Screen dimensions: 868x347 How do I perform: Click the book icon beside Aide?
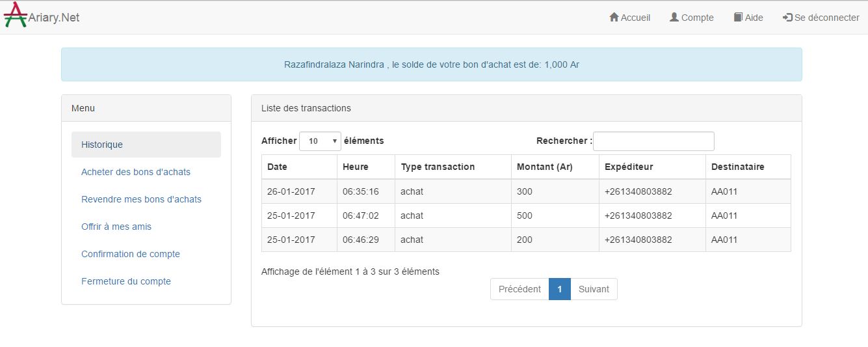[x=738, y=18]
